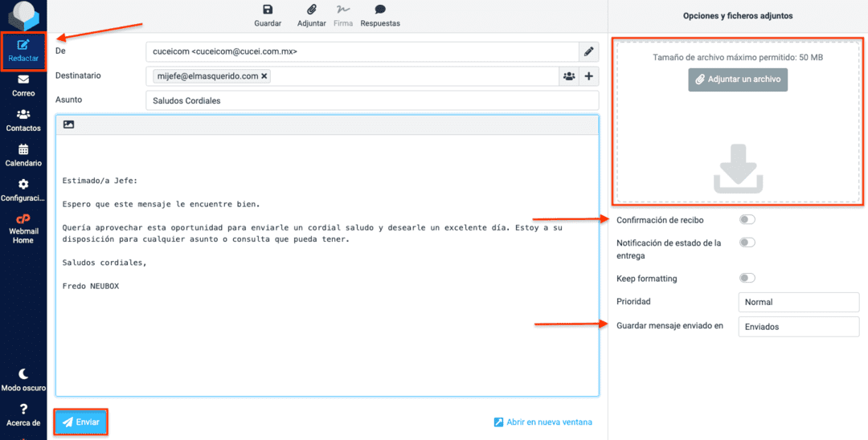
Task: Click into the Destinatario recipient field
Action: click(353, 76)
